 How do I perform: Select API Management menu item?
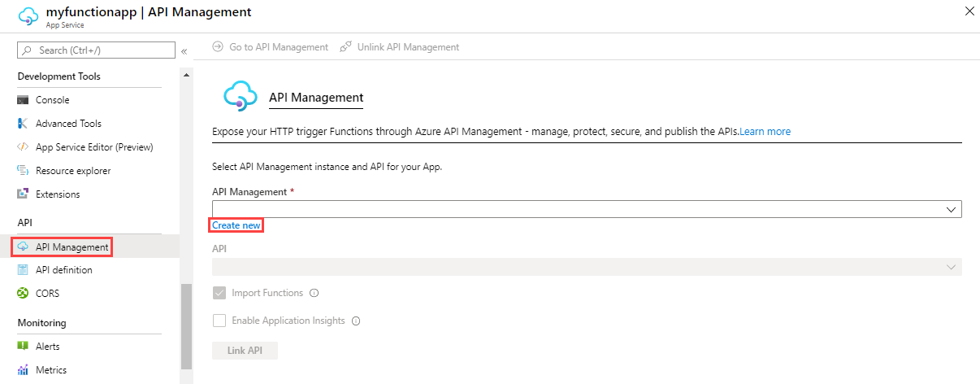[72, 247]
